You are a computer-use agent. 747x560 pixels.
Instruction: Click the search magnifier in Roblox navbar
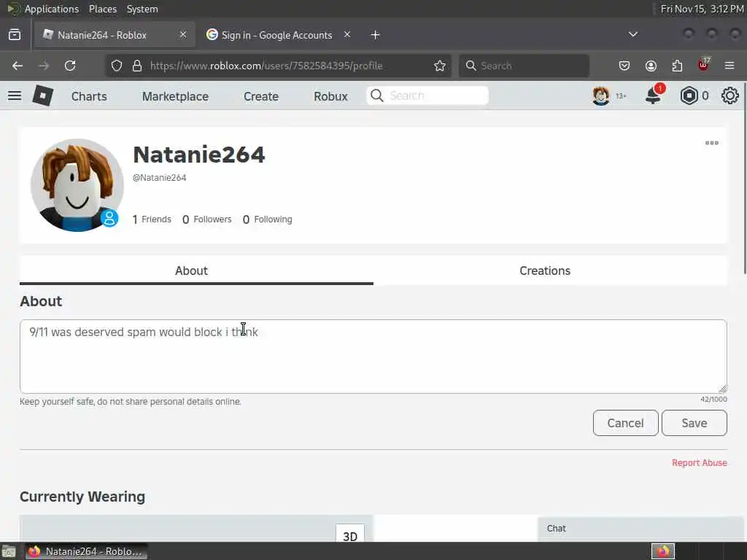click(x=377, y=96)
